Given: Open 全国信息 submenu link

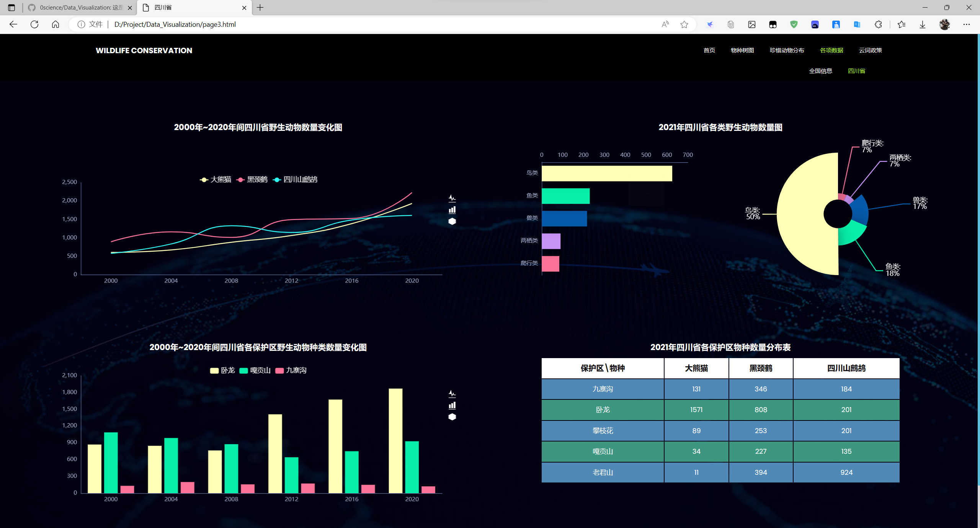Looking at the screenshot, I should point(820,71).
